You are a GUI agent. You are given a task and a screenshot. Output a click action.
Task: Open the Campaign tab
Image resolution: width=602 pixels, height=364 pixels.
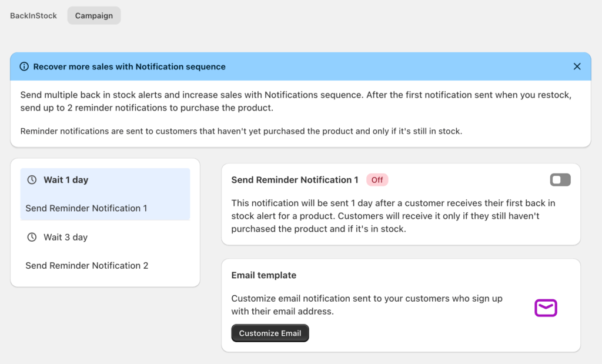(94, 16)
